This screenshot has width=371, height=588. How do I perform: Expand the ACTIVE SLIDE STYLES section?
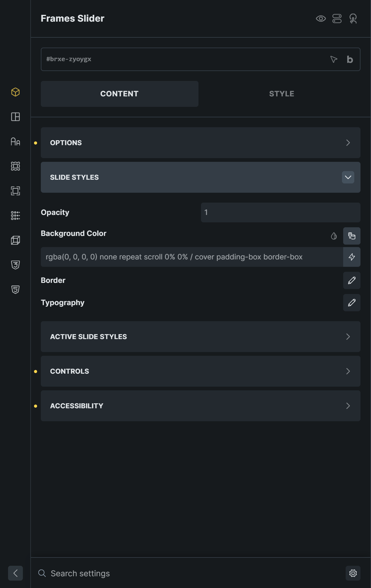[x=201, y=337]
